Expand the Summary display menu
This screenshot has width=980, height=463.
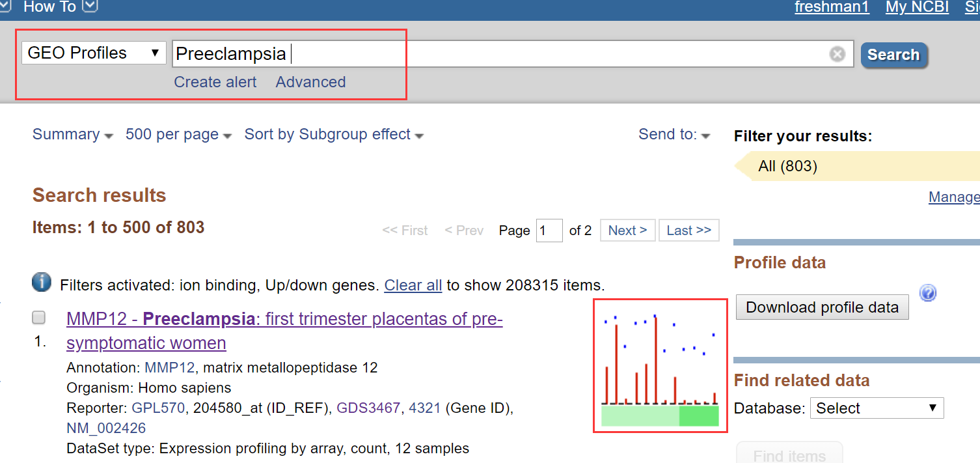pos(73,135)
